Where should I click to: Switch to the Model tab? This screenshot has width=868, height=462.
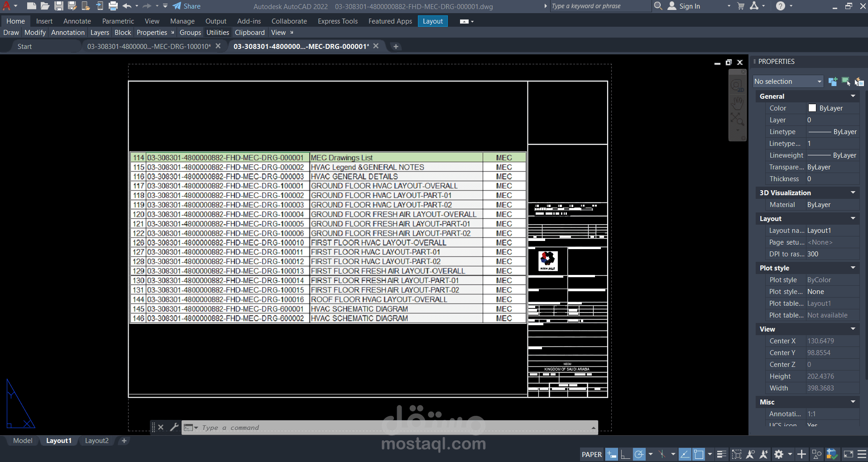(x=23, y=441)
